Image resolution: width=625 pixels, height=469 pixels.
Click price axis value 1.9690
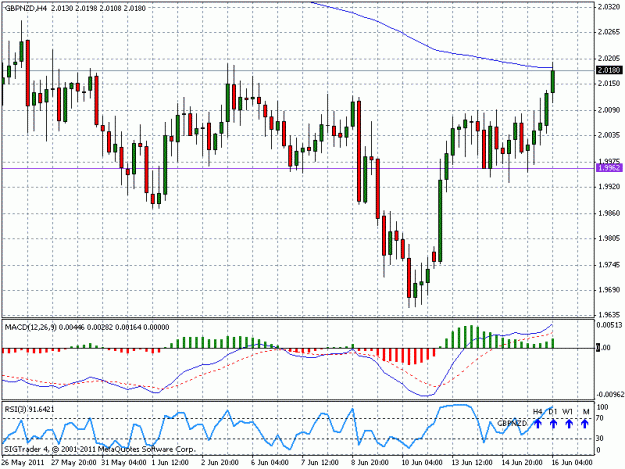[x=609, y=290]
